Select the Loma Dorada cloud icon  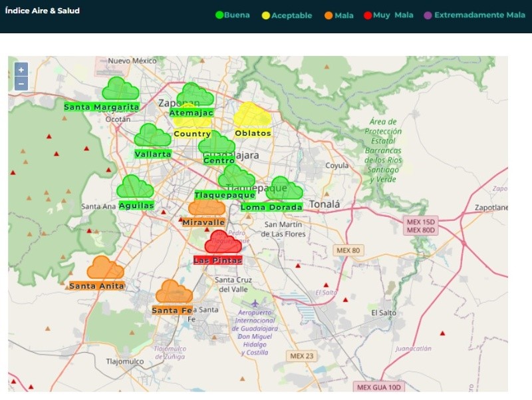click(284, 189)
